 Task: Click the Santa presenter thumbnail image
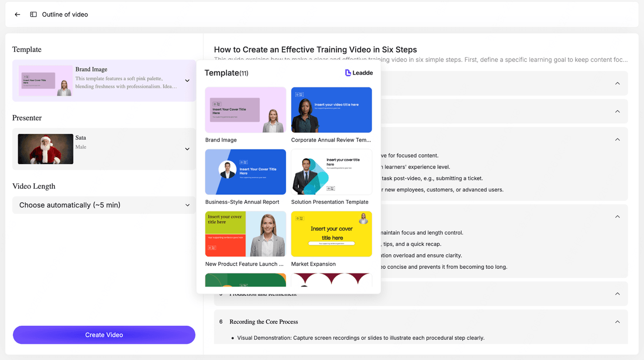click(x=46, y=149)
